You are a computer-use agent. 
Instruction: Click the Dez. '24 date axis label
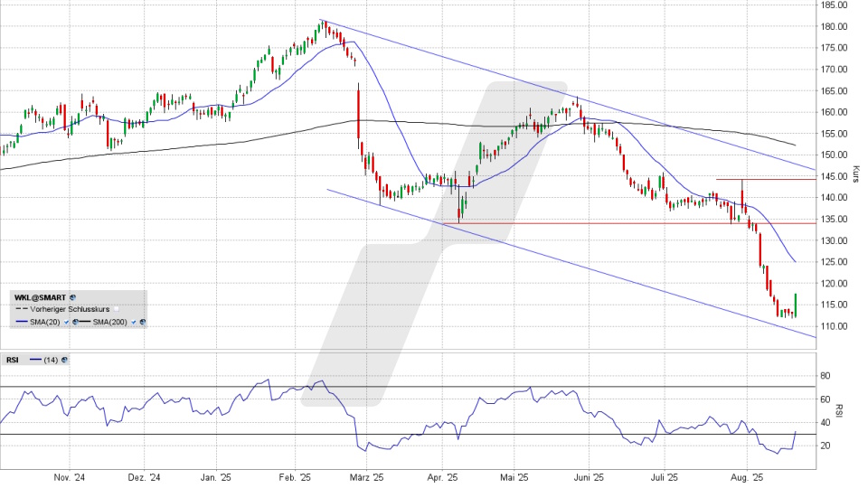pos(144,477)
